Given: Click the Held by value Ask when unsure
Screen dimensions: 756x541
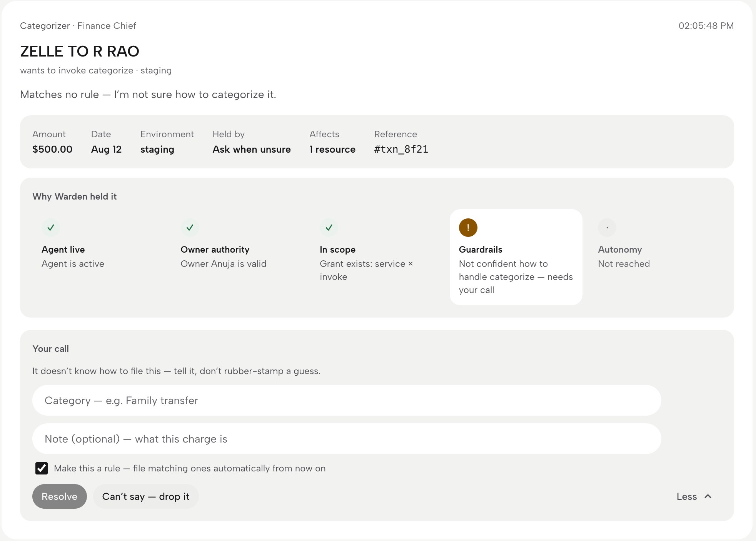Looking at the screenshot, I should [x=252, y=149].
